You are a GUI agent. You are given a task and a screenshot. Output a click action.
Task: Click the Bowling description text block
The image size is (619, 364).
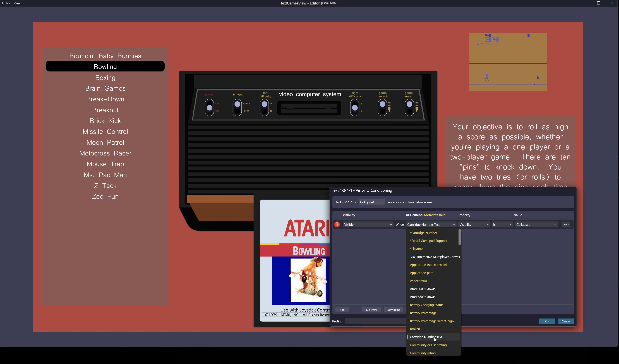[x=510, y=152]
